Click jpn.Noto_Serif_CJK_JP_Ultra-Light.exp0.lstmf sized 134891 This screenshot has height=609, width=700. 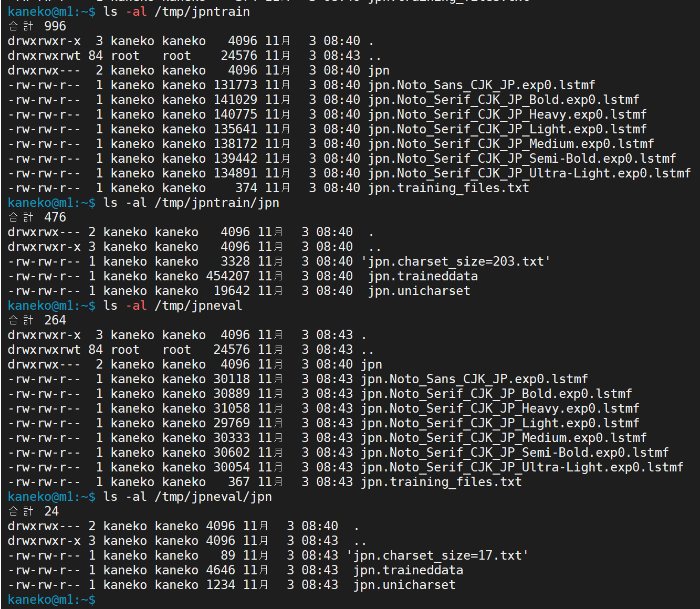(529, 173)
